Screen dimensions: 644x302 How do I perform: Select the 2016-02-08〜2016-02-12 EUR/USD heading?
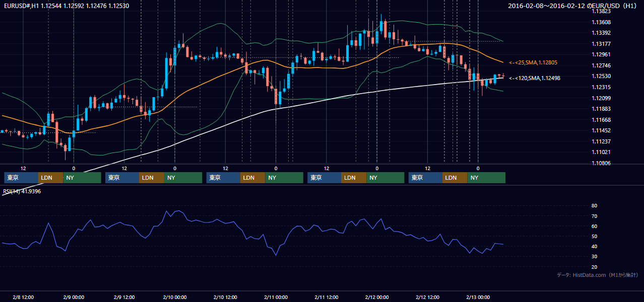[x=573, y=6]
